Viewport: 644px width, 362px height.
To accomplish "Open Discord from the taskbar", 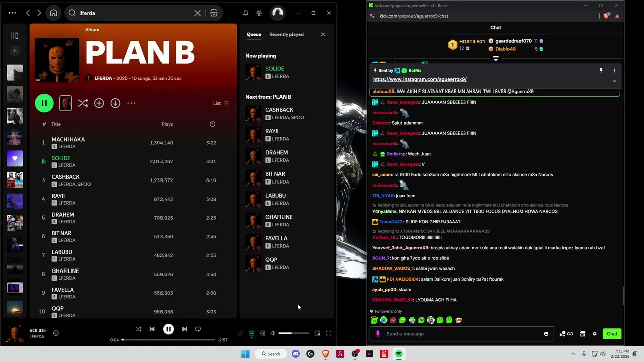I will coord(296,354).
